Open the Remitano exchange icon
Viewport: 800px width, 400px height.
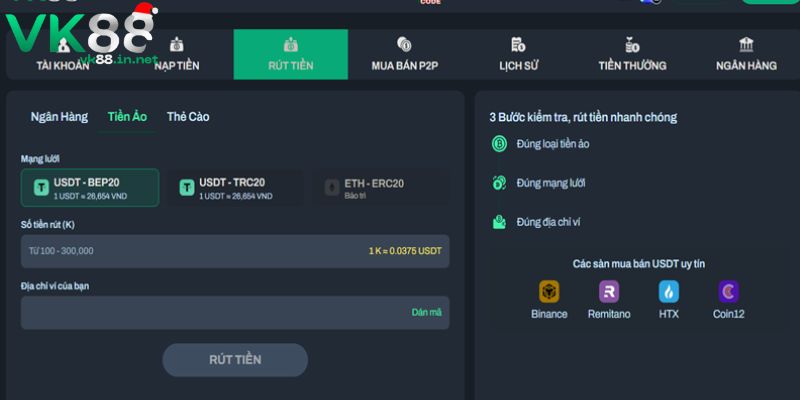(609, 292)
